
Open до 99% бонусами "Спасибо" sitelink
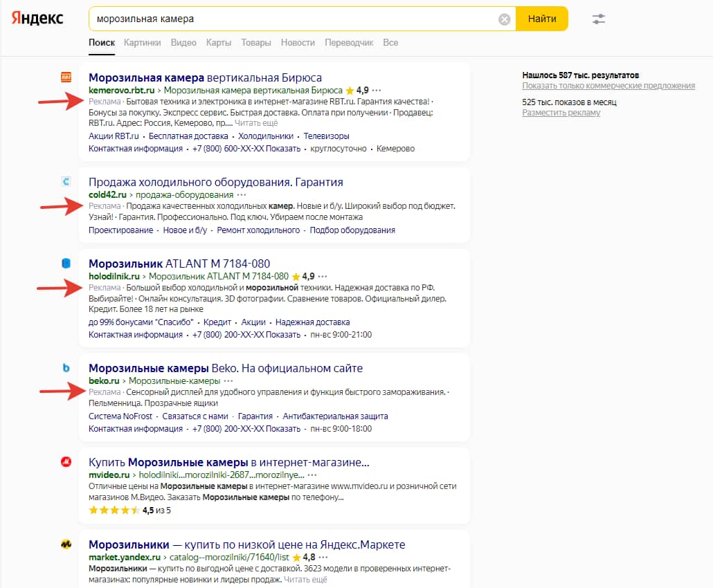[141, 322]
